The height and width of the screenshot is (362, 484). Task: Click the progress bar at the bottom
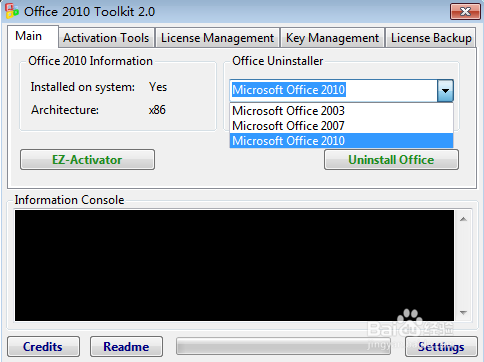[x=283, y=347]
